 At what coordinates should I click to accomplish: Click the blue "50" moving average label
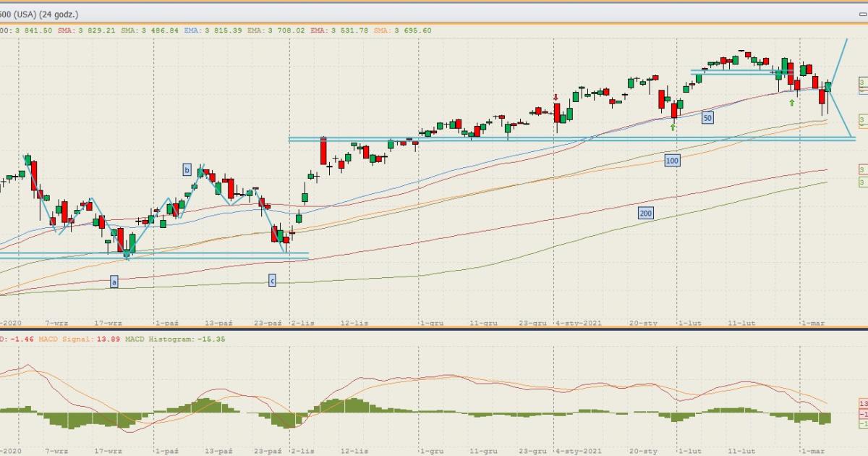coord(707,117)
